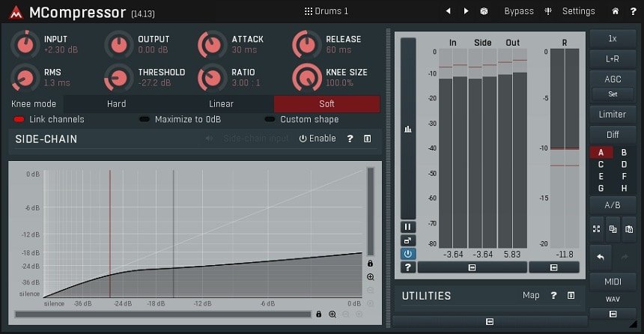
Task: Click the AGC Set button
Action: point(613,94)
